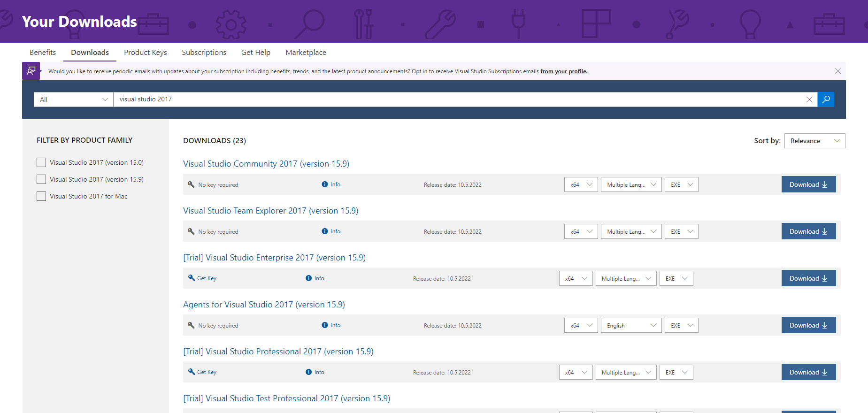Click the info icon for Visual Studio Community 2017
This screenshot has height=413, width=868.
click(325, 184)
